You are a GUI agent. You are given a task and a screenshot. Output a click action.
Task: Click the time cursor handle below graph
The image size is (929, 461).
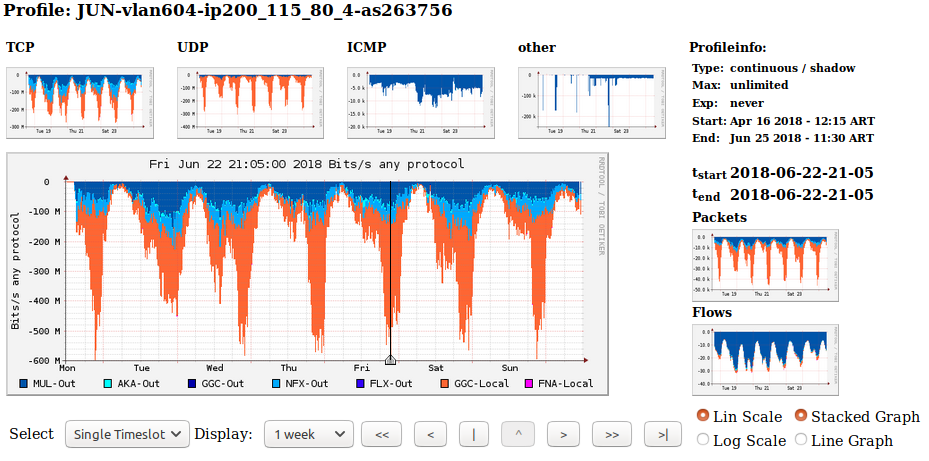390,360
